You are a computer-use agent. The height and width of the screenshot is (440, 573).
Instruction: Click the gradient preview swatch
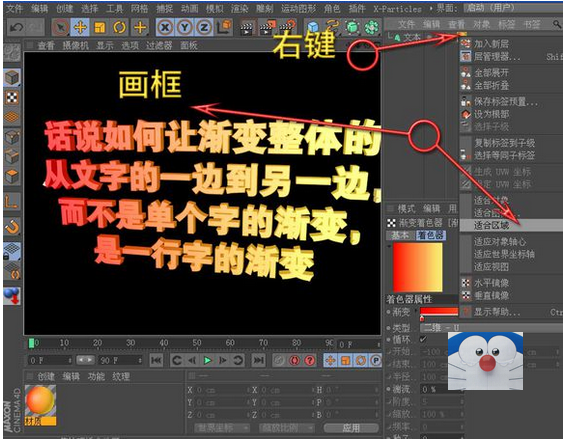click(x=418, y=267)
